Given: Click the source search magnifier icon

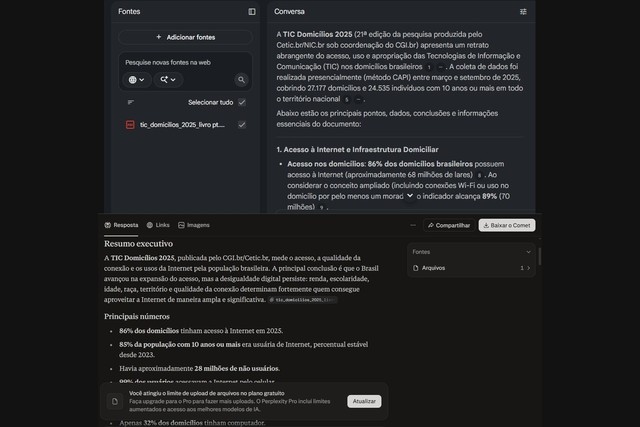Looking at the screenshot, I should coord(241,80).
